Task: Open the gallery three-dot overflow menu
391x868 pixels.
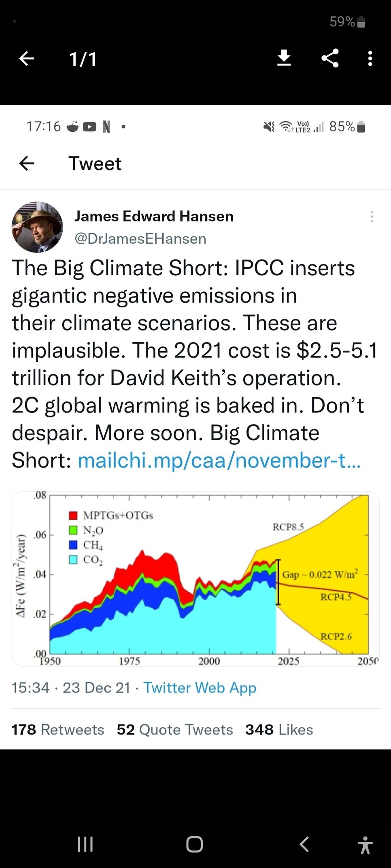Action: coord(370,59)
